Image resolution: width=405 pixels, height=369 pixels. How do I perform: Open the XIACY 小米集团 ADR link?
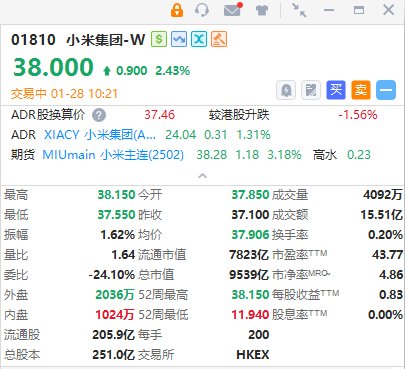pyautogui.click(x=100, y=135)
